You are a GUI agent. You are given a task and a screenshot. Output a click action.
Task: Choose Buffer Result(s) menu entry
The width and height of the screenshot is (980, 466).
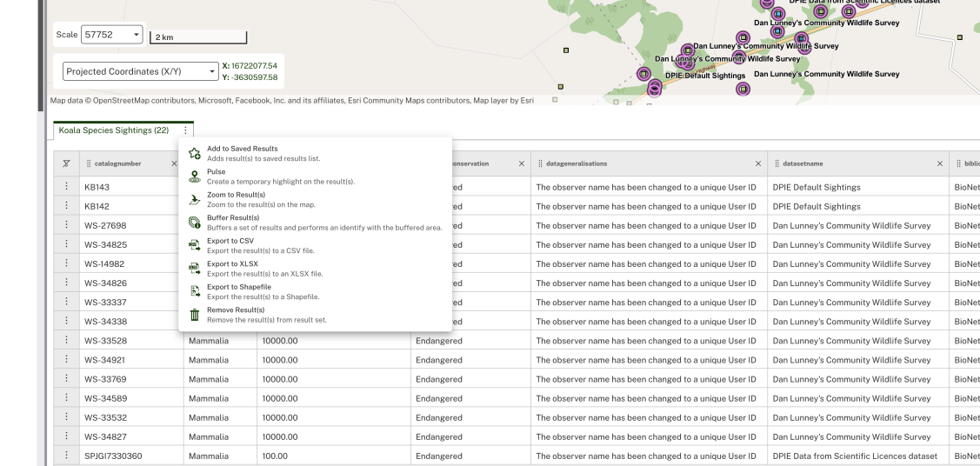(x=315, y=223)
